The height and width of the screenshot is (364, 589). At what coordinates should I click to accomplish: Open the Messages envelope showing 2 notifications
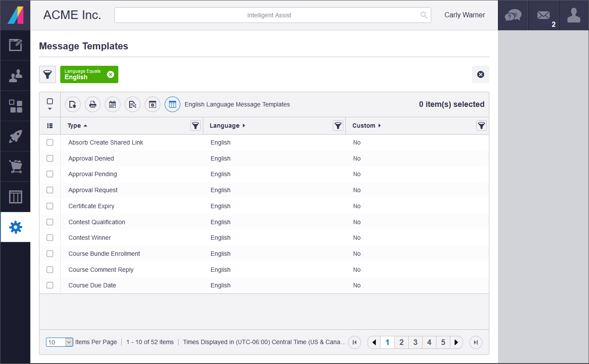pos(543,15)
